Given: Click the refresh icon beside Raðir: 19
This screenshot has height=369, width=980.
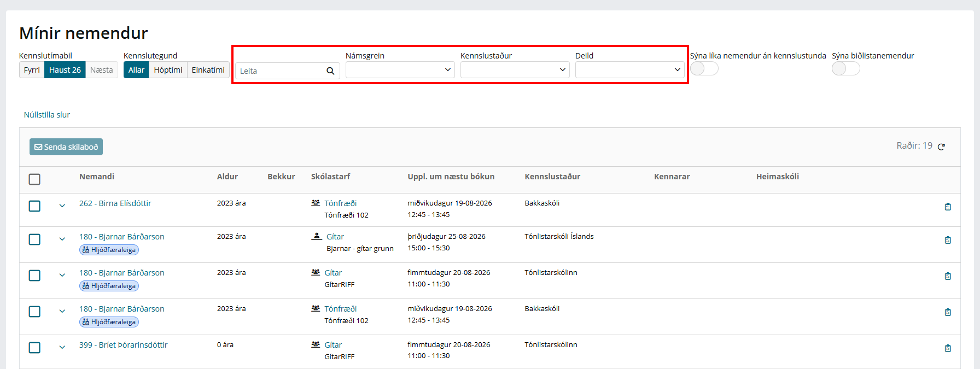Looking at the screenshot, I should [x=941, y=147].
